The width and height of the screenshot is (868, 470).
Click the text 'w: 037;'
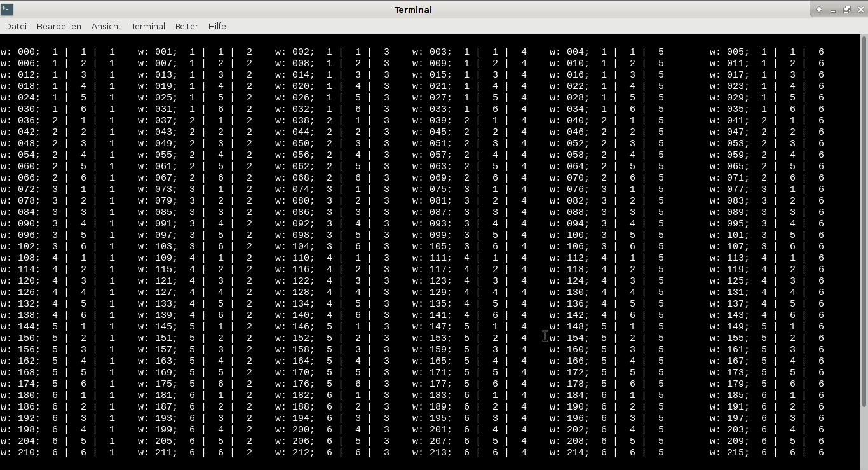tap(157, 120)
